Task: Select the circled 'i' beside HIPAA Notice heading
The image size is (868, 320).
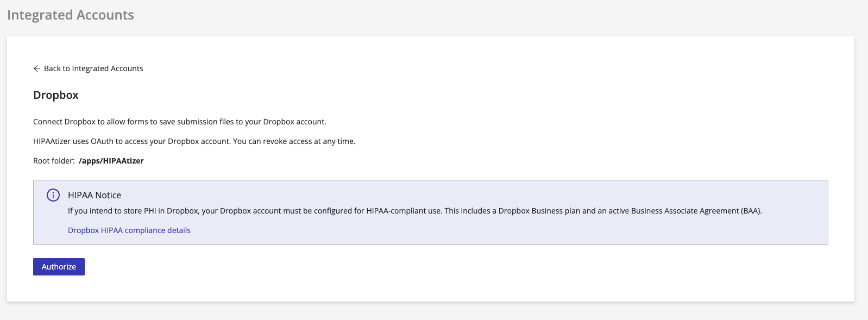Action: [53, 194]
